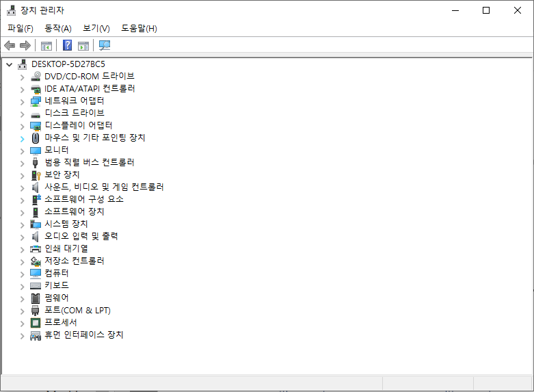
Task: Open the 보기(V) menu
Action: tap(96, 28)
